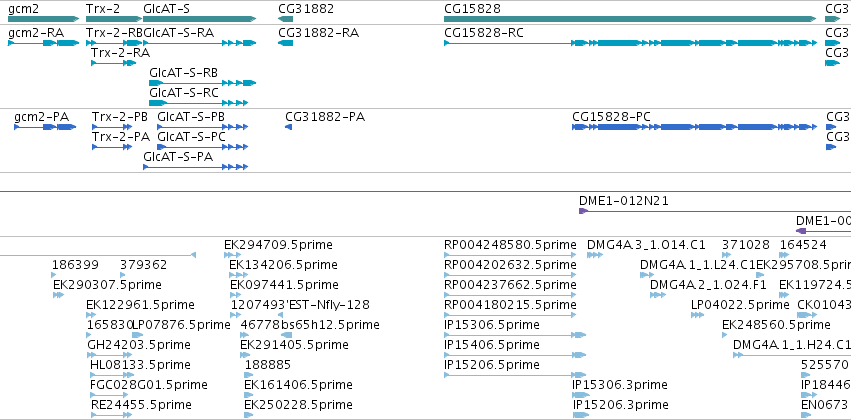Click EST EK161406.5prime label

point(299,385)
